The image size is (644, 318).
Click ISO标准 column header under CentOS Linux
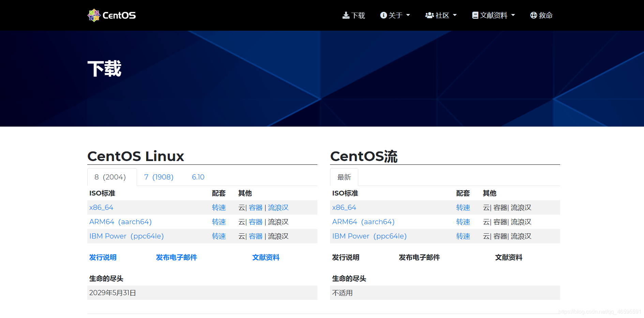[x=102, y=193]
